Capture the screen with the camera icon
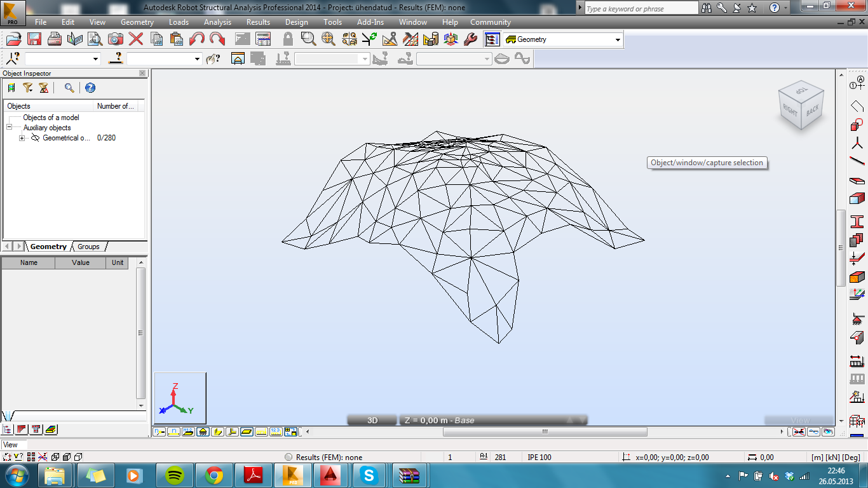 click(x=115, y=39)
